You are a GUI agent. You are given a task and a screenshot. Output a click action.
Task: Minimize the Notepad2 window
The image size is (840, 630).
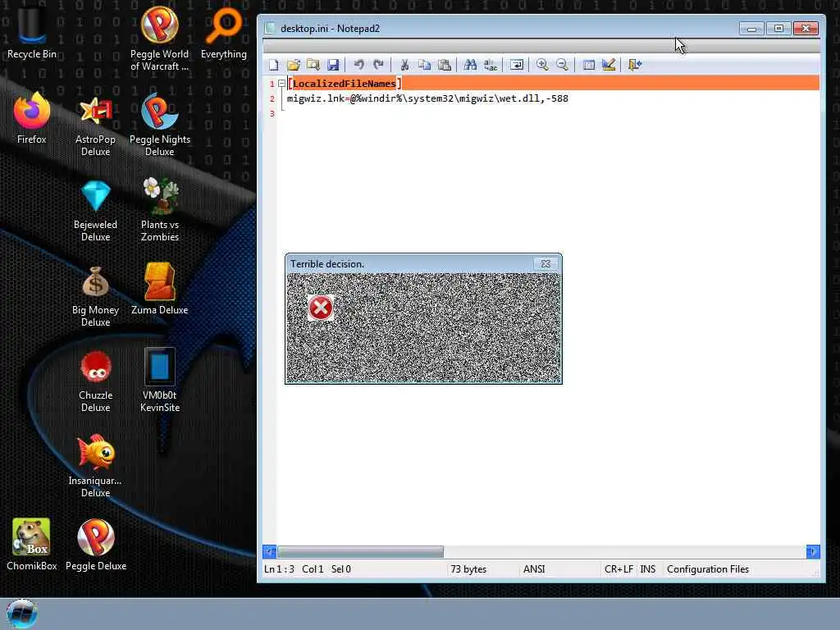click(x=751, y=29)
